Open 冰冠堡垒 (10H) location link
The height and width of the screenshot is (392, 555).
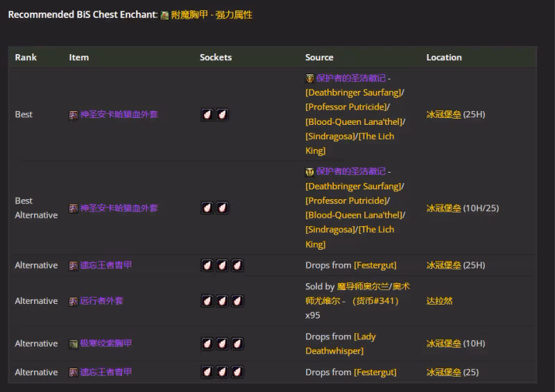click(x=444, y=343)
